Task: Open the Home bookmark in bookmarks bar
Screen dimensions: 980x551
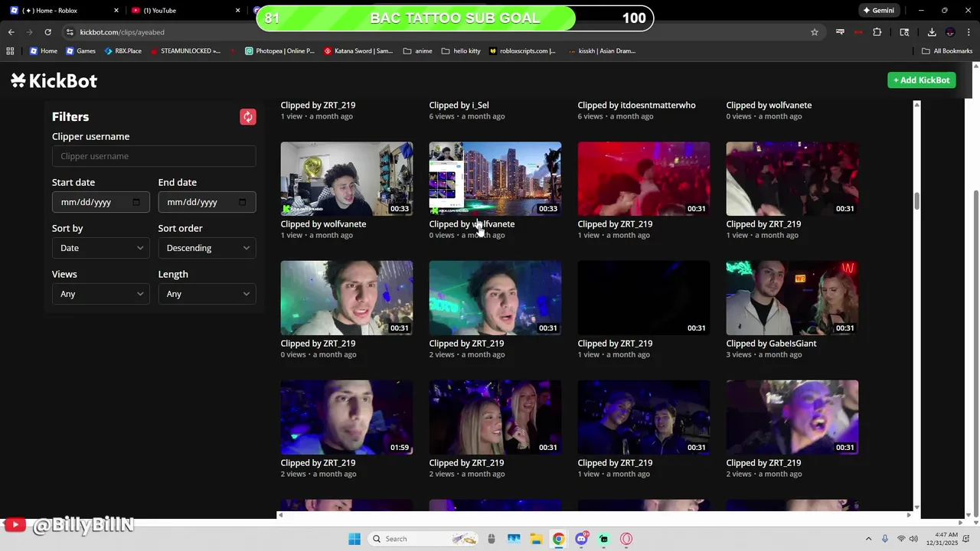Action: 44,51
